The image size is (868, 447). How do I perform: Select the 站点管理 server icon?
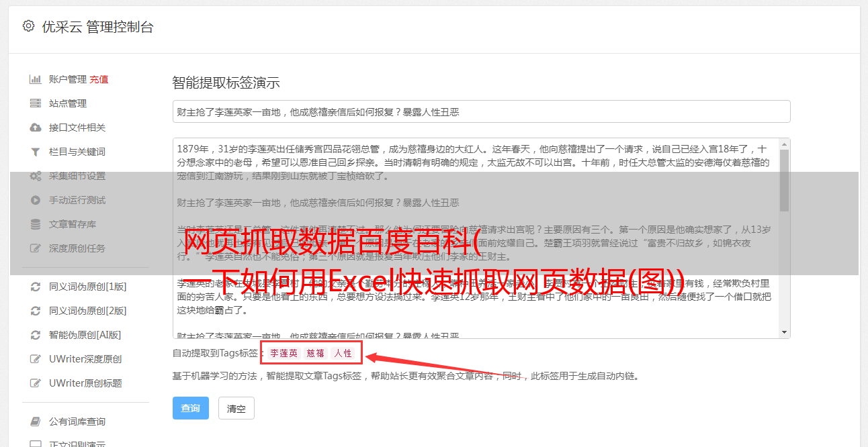click(36, 103)
